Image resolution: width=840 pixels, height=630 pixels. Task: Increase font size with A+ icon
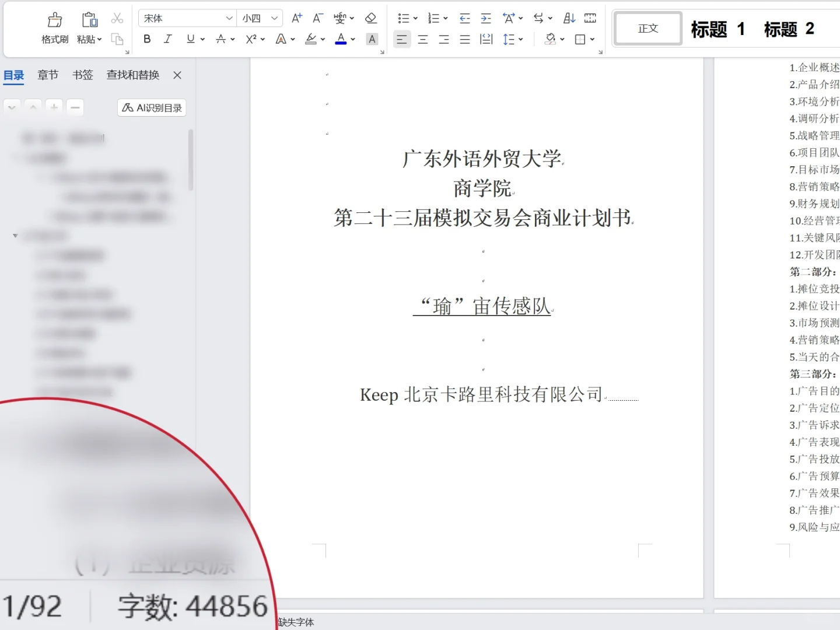297,18
